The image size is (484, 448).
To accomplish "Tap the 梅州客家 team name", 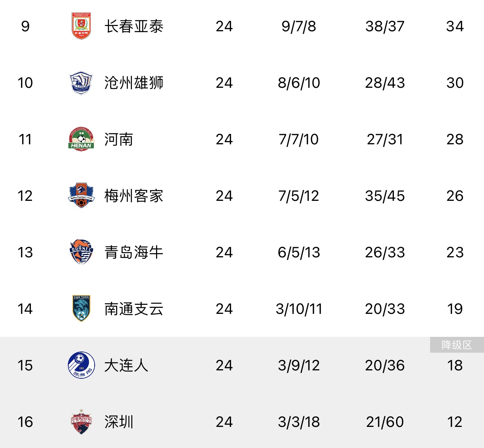I will (x=134, y=196).
